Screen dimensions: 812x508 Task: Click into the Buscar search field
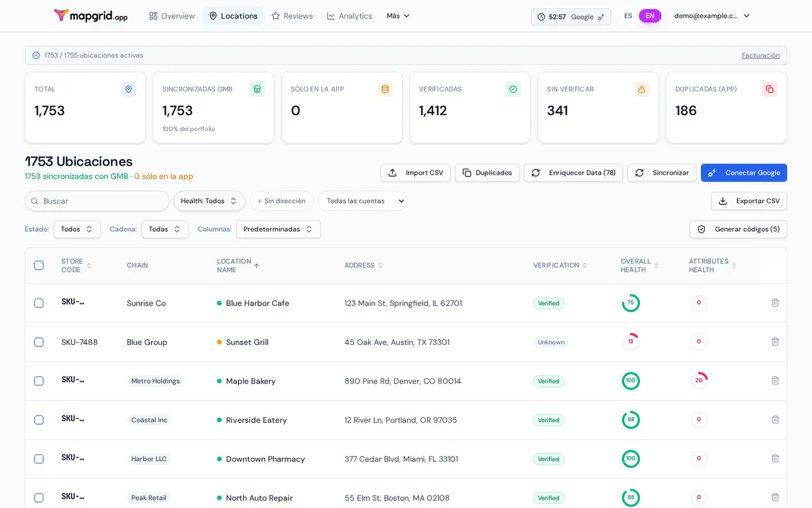(x=97, y=201)
